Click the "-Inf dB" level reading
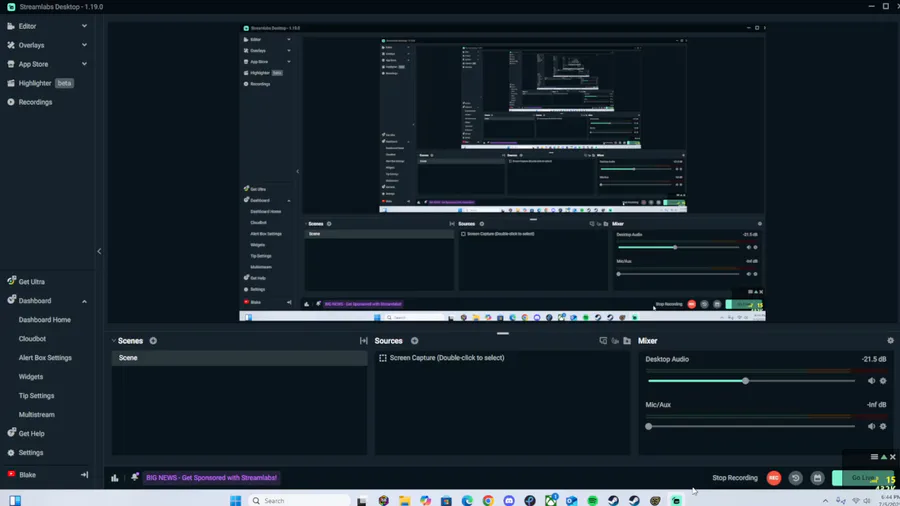 pyautogui.click(x=876, y=404)
